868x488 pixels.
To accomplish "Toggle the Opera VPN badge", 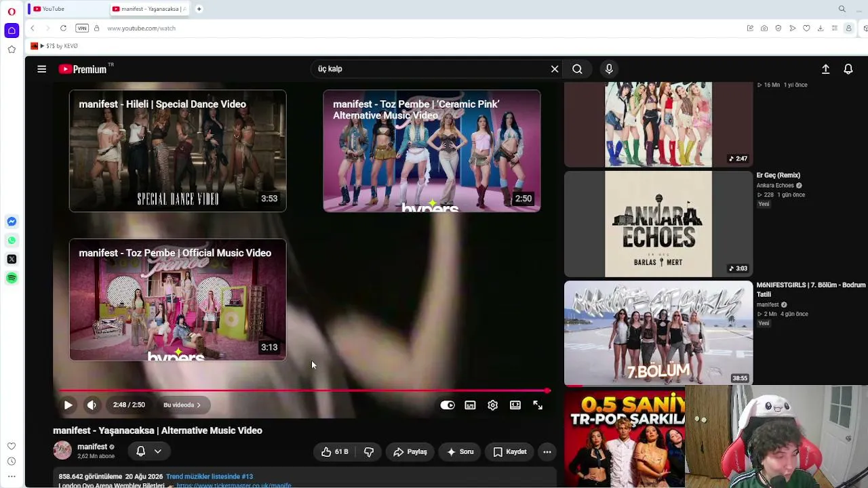I will point(82,28).
